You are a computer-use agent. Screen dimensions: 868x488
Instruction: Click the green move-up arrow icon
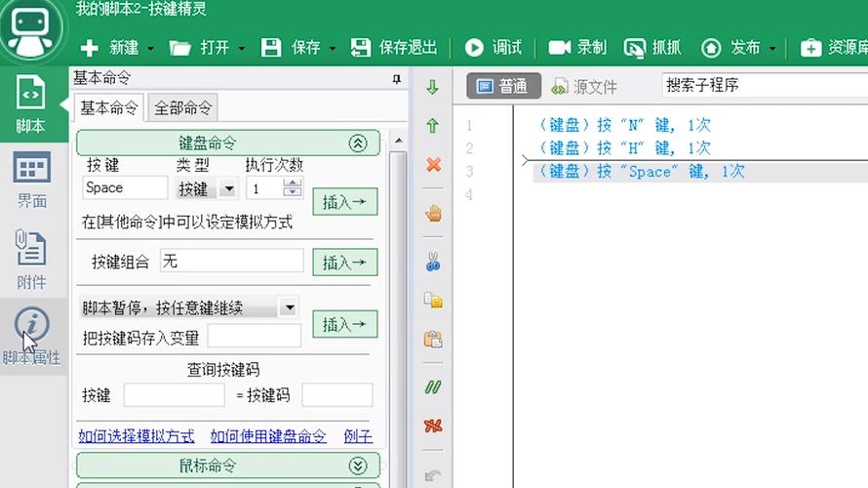(433, 126)
